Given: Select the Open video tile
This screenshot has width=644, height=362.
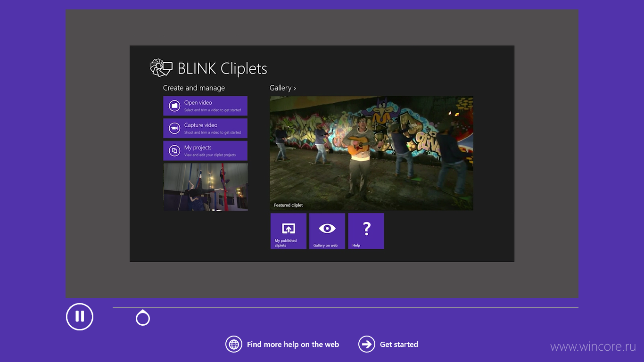Looking at the screenshot, I should (206, 106).
